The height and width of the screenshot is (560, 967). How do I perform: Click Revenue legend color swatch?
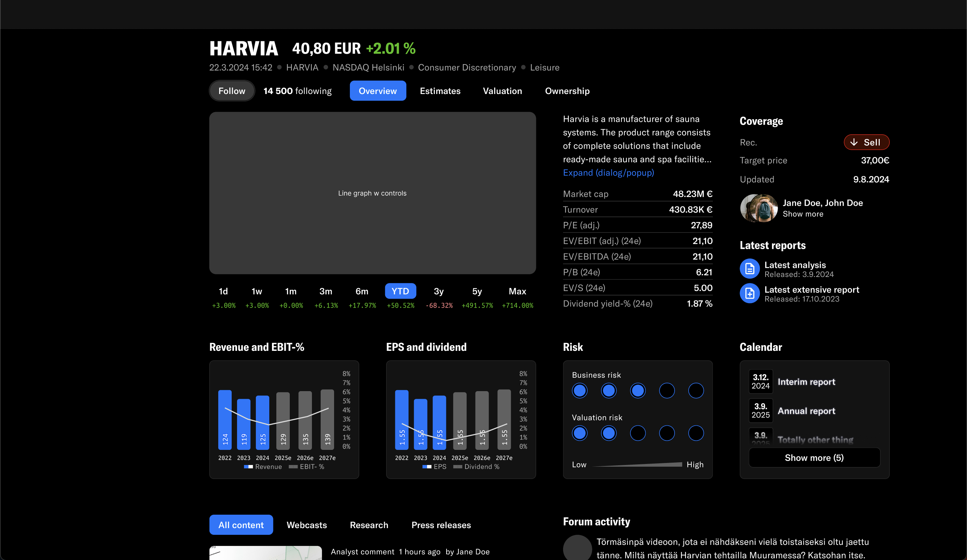click(248, 467)
